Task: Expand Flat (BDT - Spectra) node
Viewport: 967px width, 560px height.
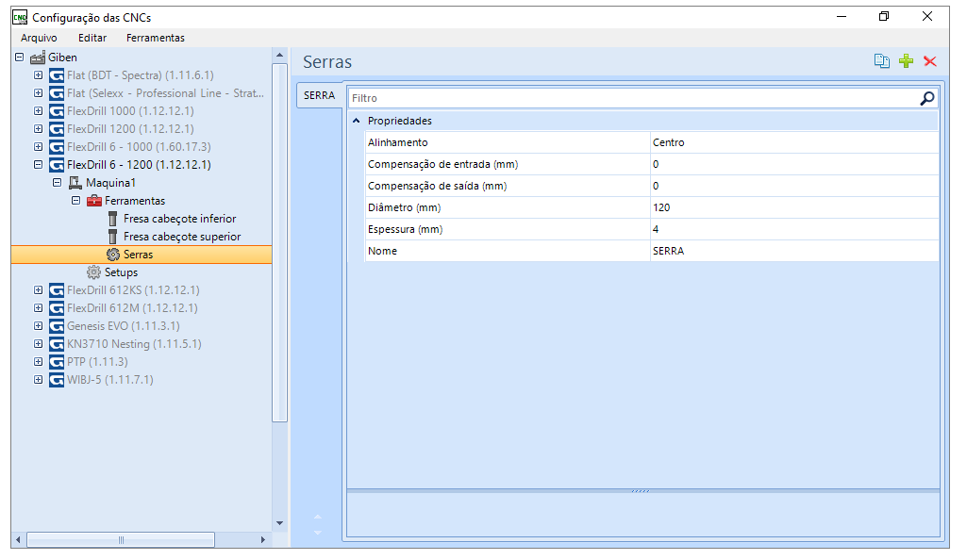Action: click(39, 75)
